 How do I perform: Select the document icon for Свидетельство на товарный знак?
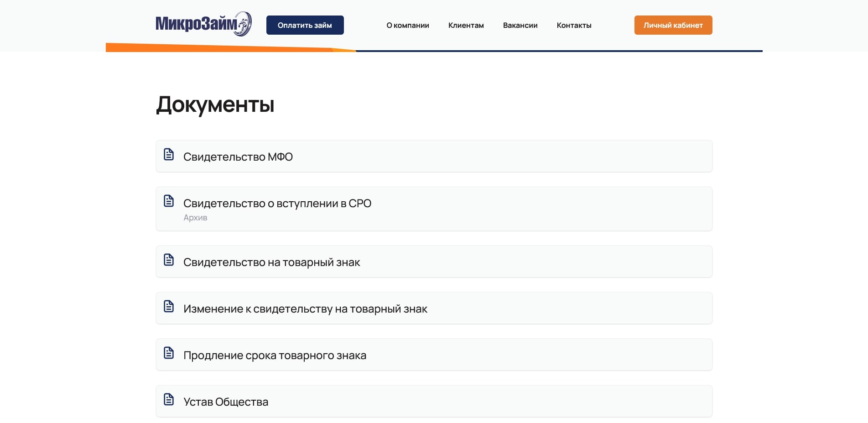click(x=169, y=261)
